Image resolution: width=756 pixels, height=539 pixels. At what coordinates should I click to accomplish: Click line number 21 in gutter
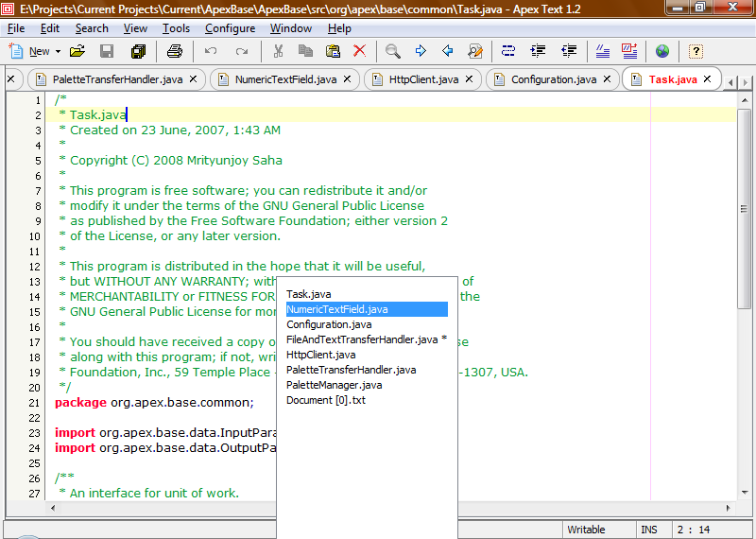(34, 403)
